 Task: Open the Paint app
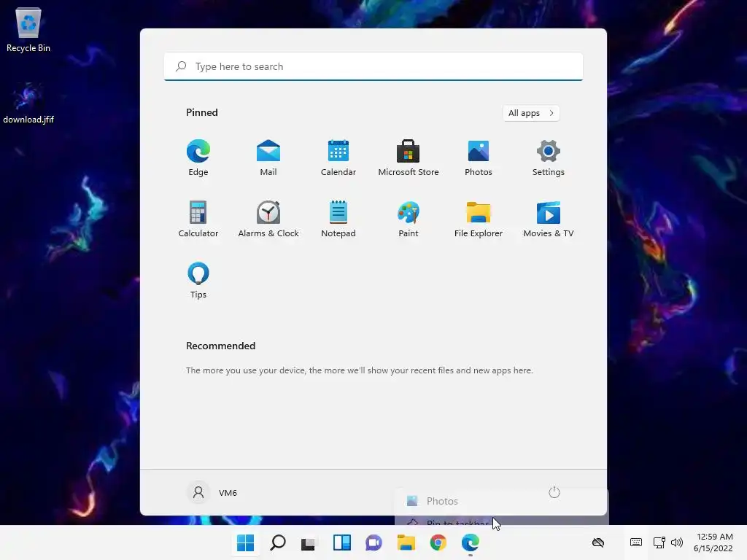[409, 219]
